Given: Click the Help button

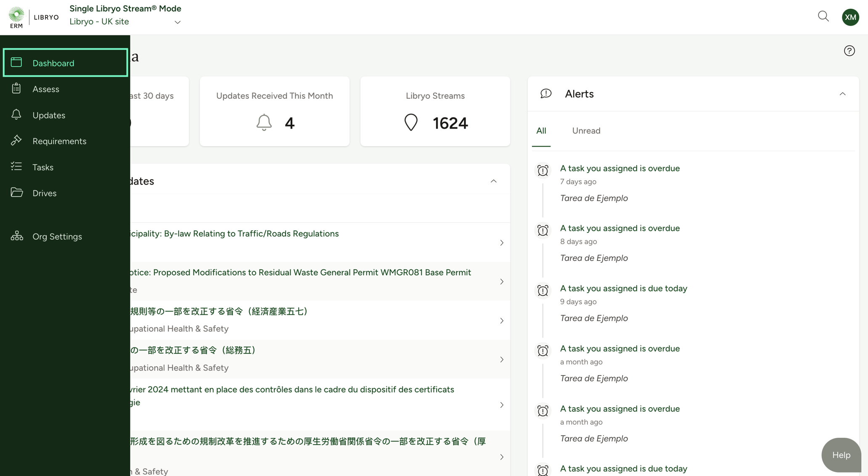Looking at the screenshot, I should pyautogui.click(x=841, y=455).
